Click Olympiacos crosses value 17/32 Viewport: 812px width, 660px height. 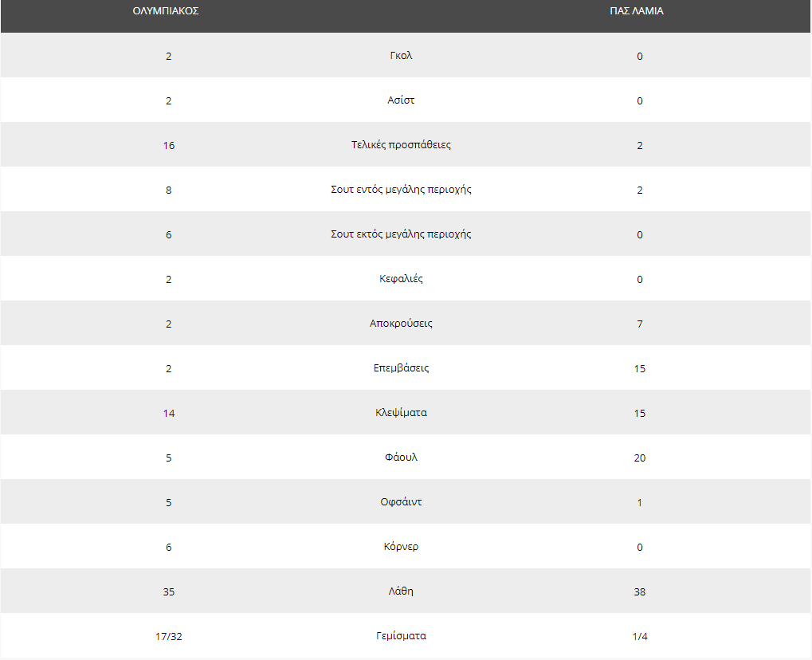169,636
